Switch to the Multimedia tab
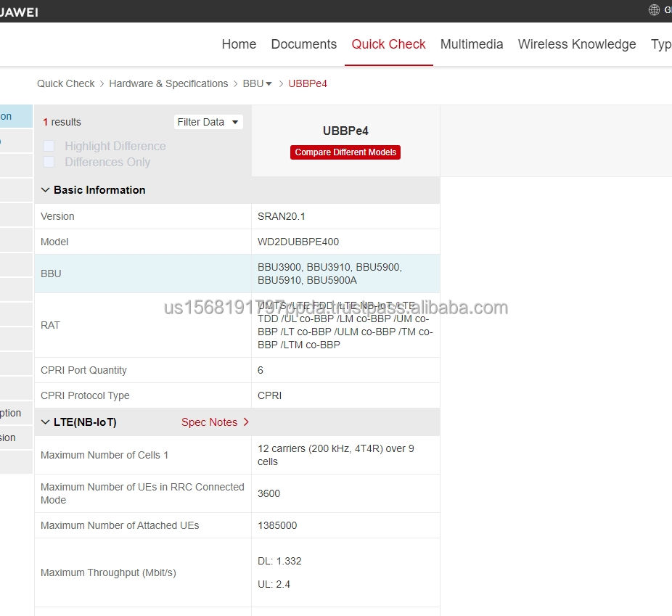This screenshot has width=672, height=616. (471, 44)
